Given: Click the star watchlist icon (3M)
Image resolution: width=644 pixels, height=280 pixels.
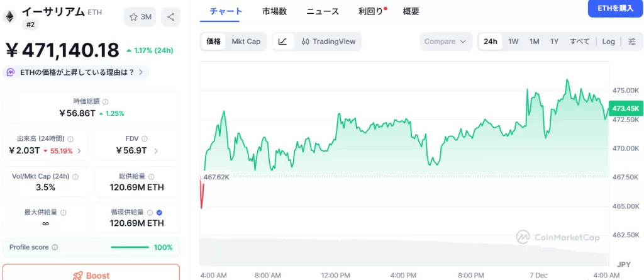Looking at the screenshot, I should coord(140,17).
